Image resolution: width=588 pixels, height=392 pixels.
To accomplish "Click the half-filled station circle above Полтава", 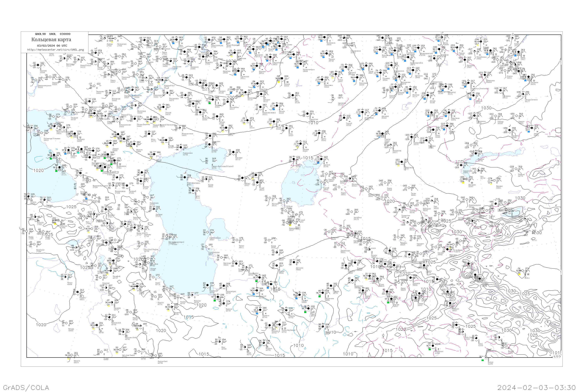I will coord(38,65).
